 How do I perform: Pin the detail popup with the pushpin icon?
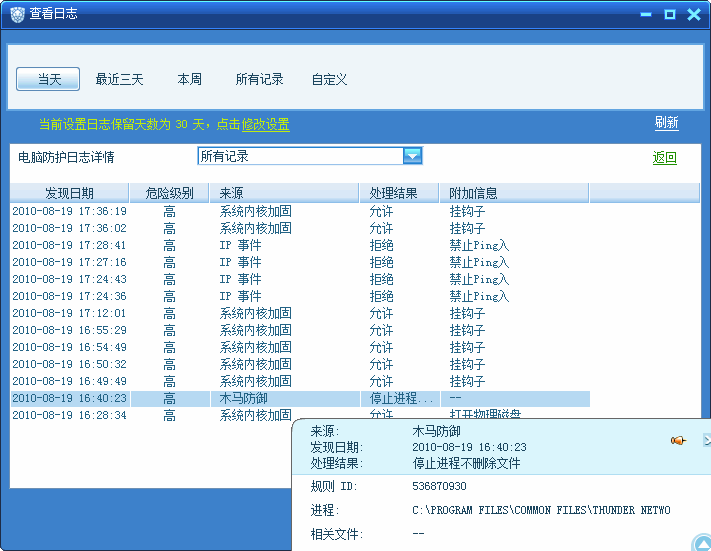(x=678, y=440)
